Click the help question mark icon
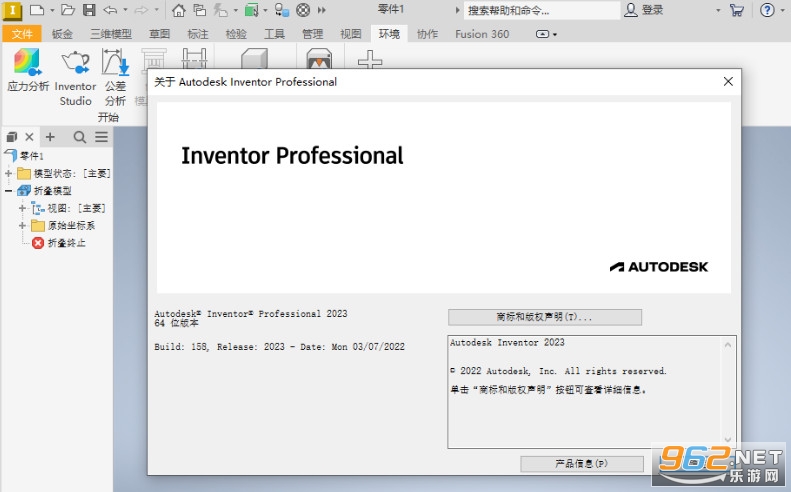Screen dimensions: 791x492 coord(767,10)
